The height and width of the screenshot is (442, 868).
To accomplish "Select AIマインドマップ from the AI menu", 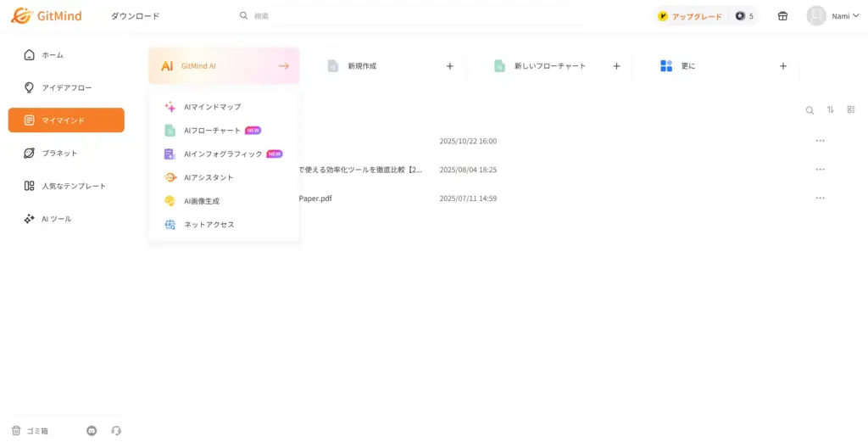I will tap(212, 107).
